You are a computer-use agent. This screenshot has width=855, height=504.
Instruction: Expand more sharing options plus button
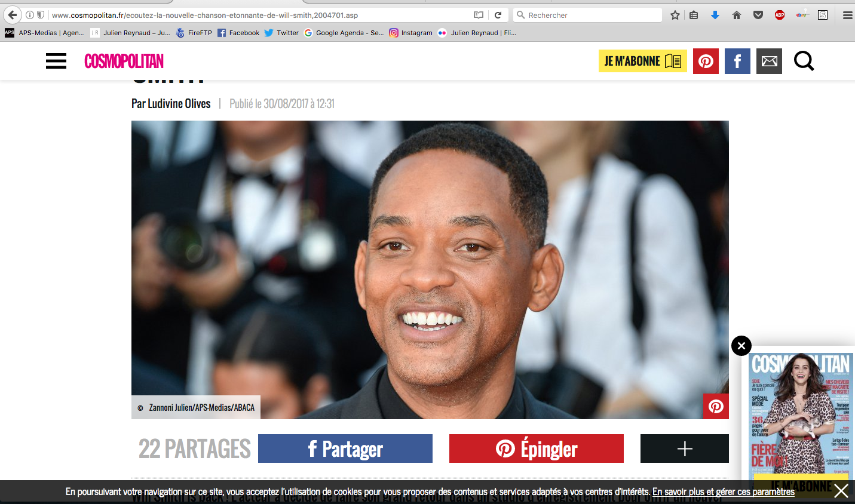pyautogui.click(x=684, y=448)
